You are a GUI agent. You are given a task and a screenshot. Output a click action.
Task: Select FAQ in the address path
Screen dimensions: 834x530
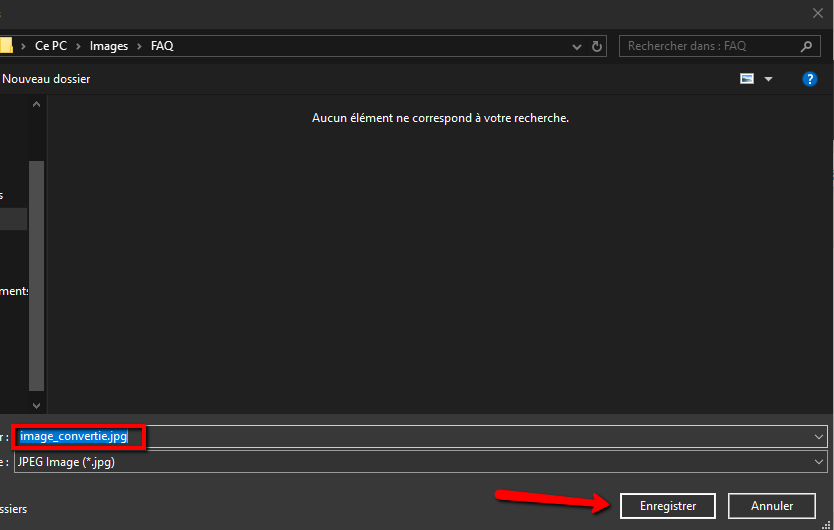coord(162,46)
